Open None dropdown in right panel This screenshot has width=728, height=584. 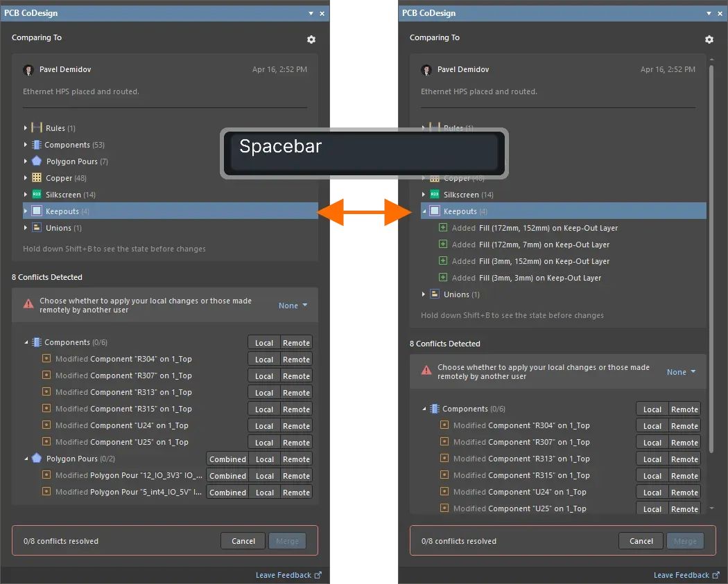click(681, 371)
